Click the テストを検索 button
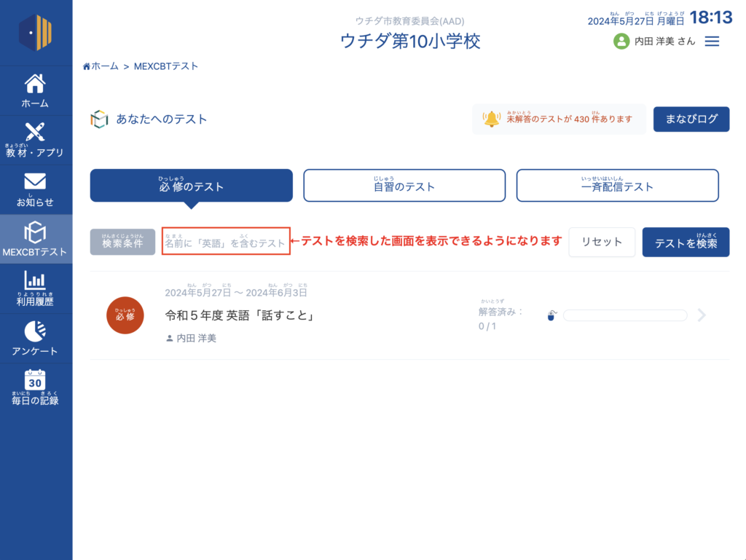The image size is (746, 560). pos(686,242)
